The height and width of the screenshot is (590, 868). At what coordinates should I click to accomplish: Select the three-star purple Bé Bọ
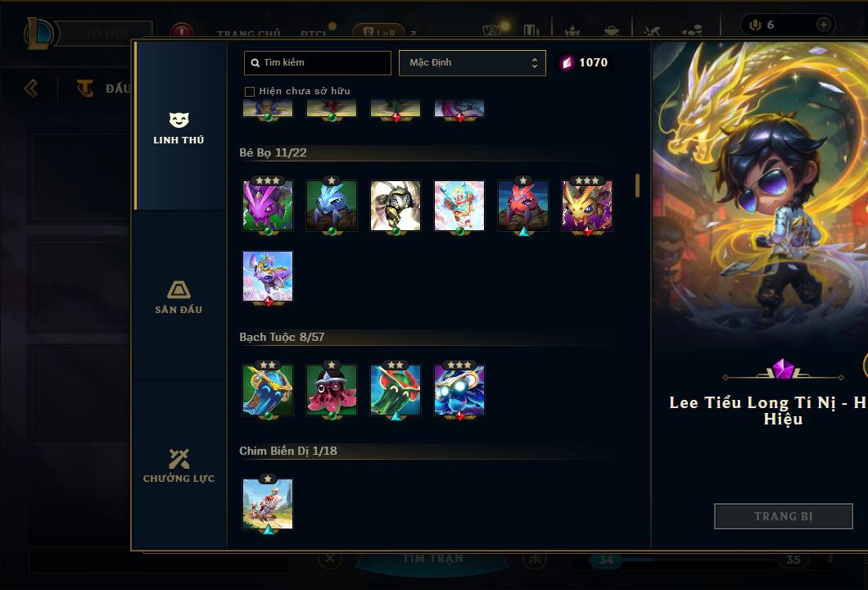click(268, 206)
